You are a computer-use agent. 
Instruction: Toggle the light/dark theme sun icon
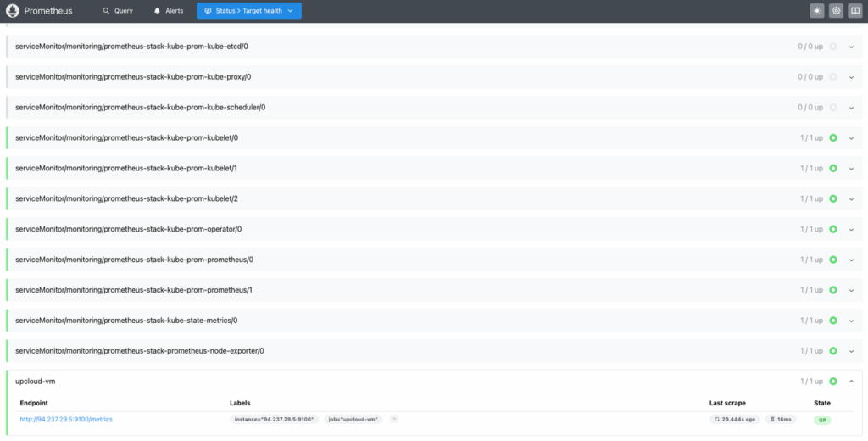tap(817, 10)
